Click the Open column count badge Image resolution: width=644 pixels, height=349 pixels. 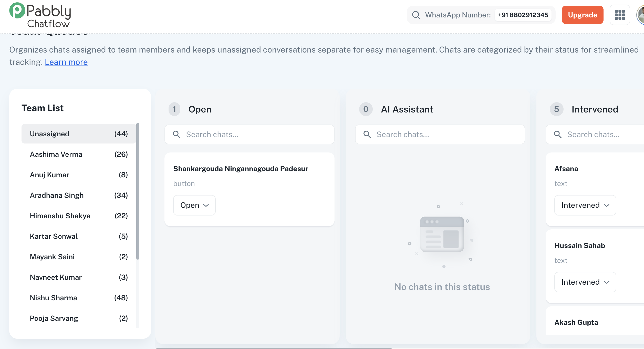click(174, 109)
